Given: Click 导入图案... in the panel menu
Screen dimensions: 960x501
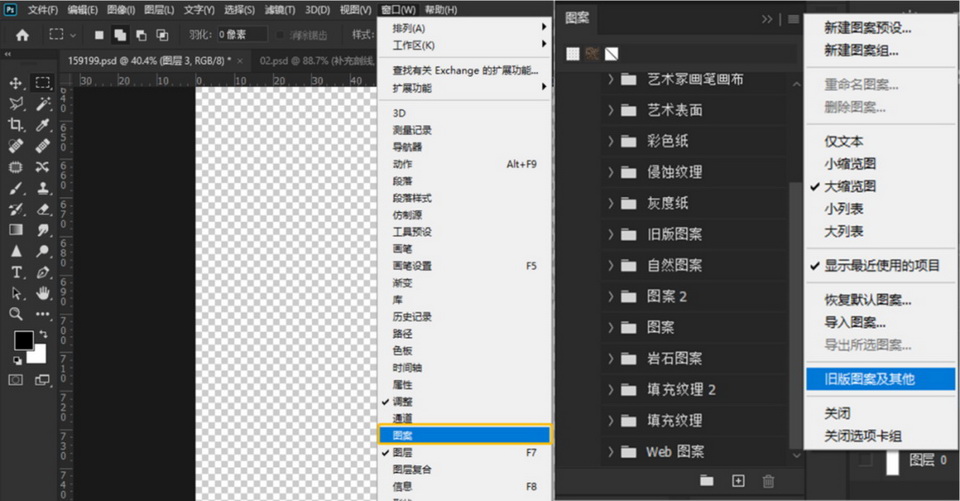Looking at the screenshot, I should (x=854, y=322).
